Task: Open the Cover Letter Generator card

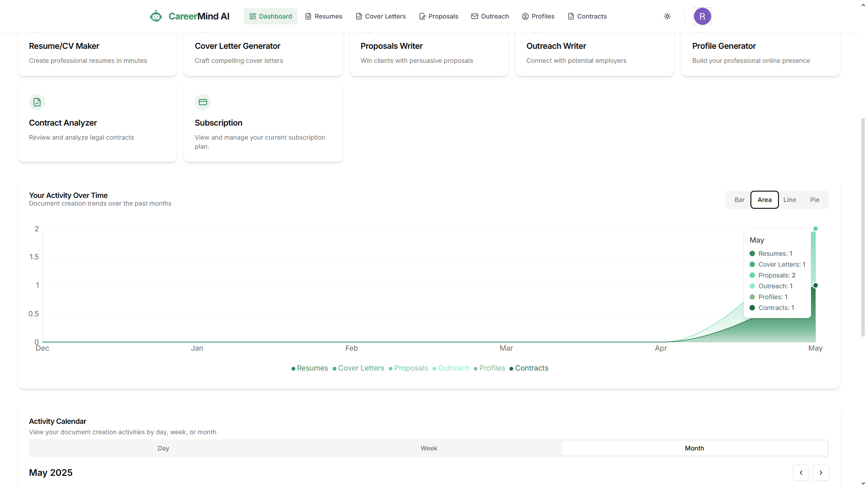Action: point(263,53)
